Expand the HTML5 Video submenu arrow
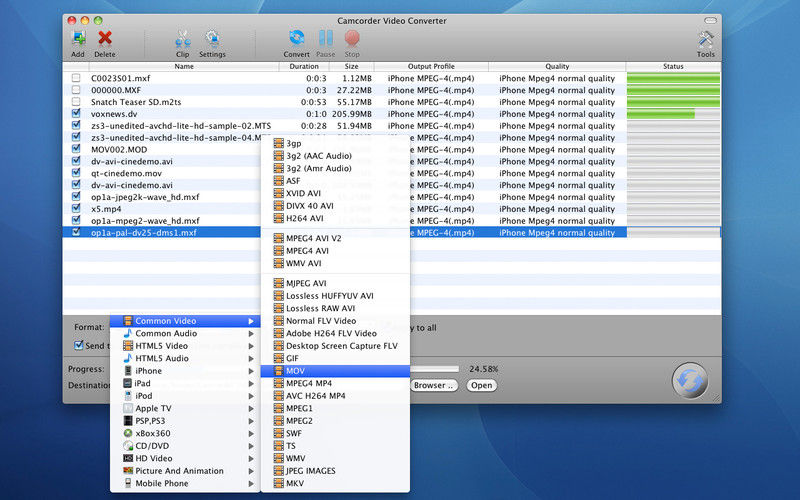The image size is (800, 500). tap(251, 346)
